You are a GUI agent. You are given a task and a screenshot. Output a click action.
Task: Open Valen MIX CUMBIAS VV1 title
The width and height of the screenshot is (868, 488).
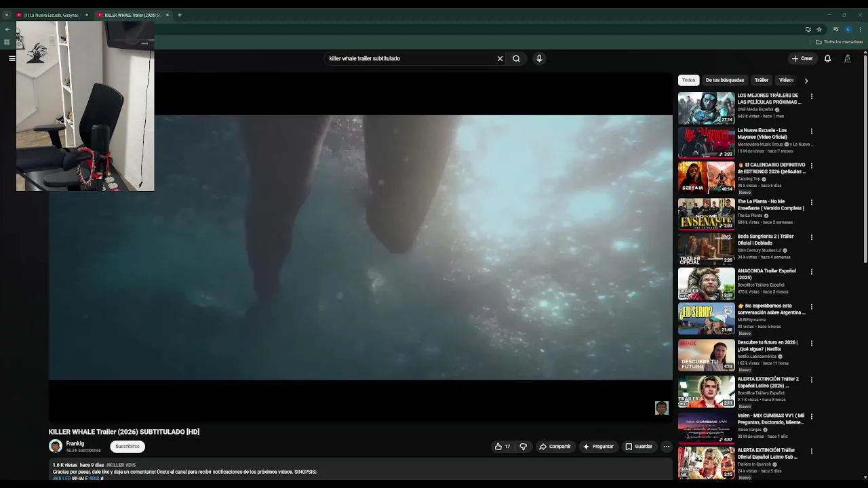click(771, 419)
